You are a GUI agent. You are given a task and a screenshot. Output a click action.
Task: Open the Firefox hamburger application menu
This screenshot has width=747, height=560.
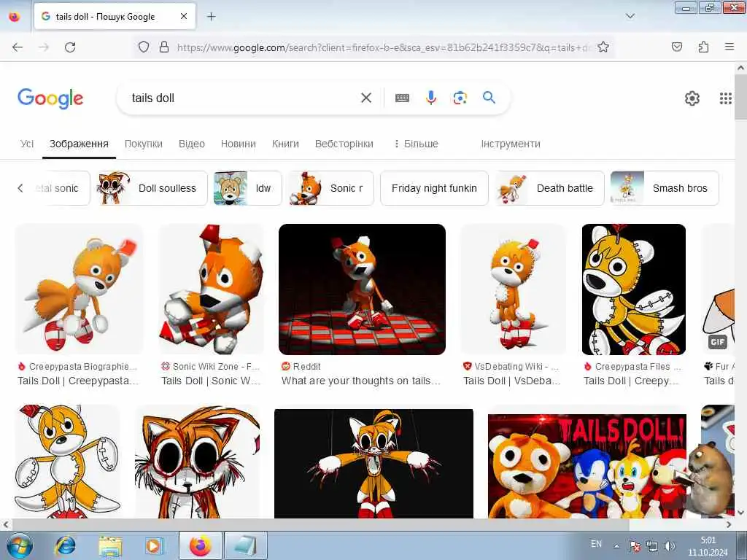point(729,47)
